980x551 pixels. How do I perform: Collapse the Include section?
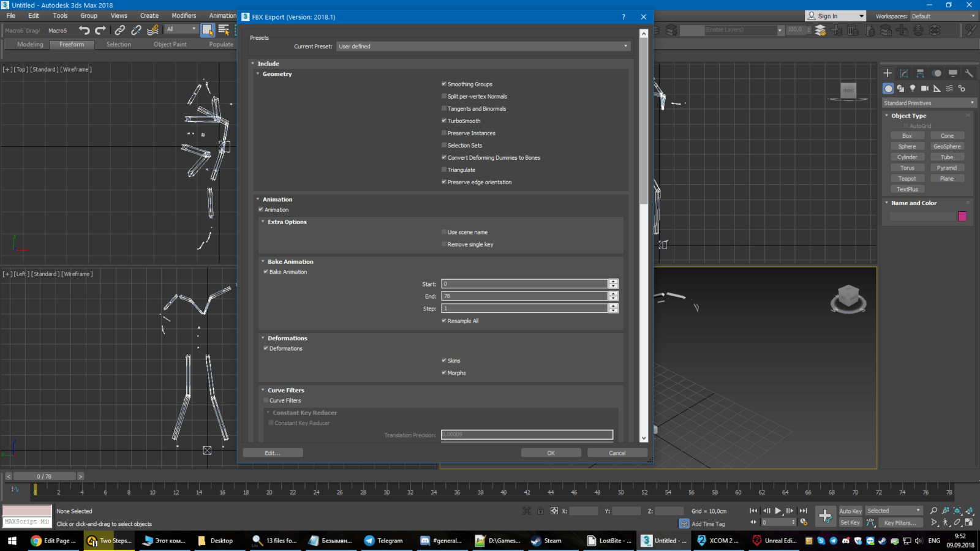[x=253, y=64]
